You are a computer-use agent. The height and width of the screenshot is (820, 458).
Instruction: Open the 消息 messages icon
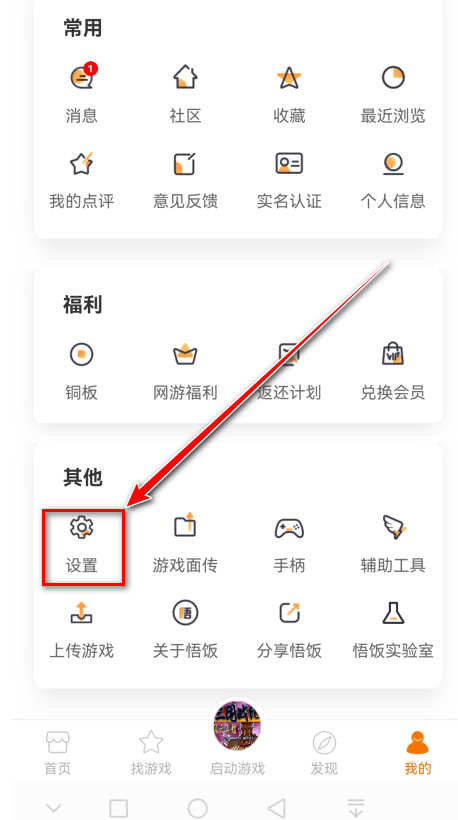83,77
